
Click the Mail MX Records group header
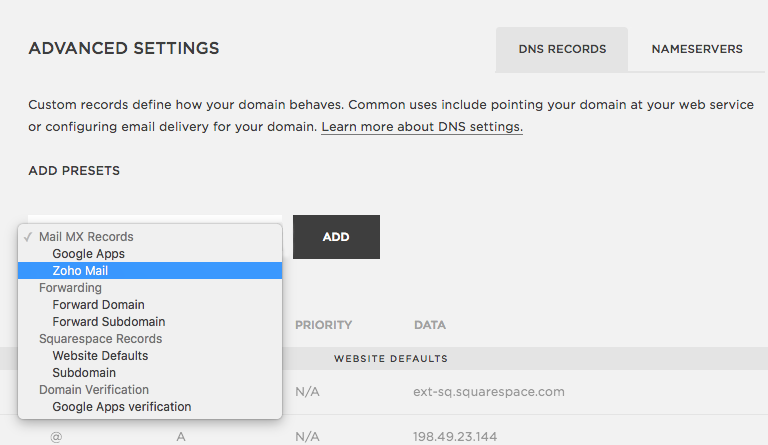pos(86,237)
